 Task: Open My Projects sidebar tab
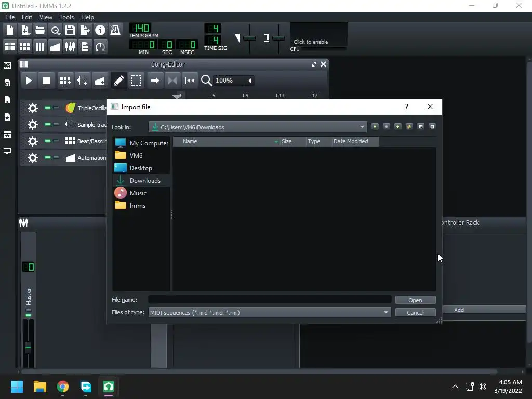click(x=7, y=83)
